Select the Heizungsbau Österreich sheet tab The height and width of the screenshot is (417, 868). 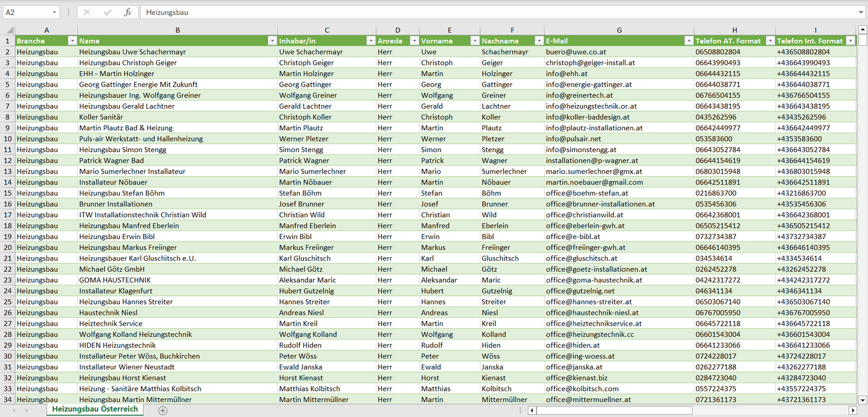click(95, 409)
